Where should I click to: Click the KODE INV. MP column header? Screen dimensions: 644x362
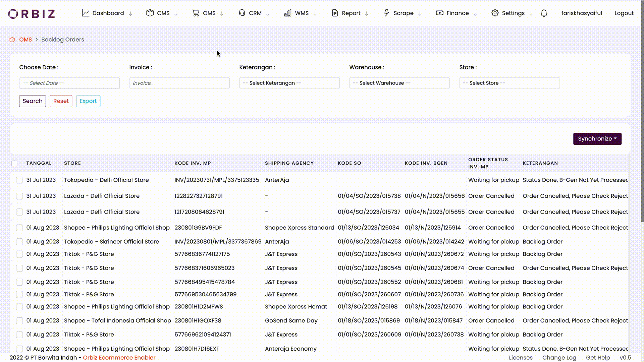(x=193, y=163)
